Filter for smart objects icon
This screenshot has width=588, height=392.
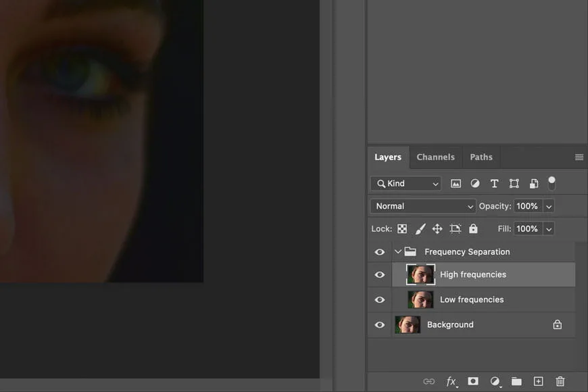pyautogui.click(x=534, y=183)
